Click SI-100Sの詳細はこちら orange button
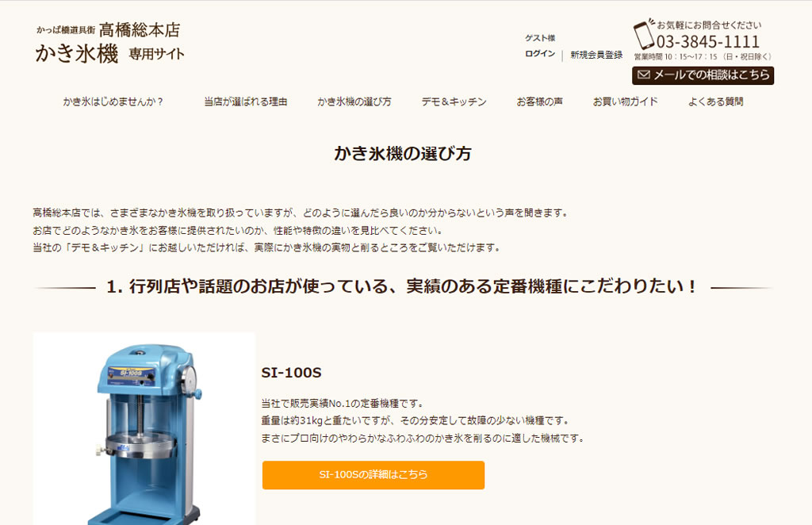 pyautogui.click(x=373, y=475)
